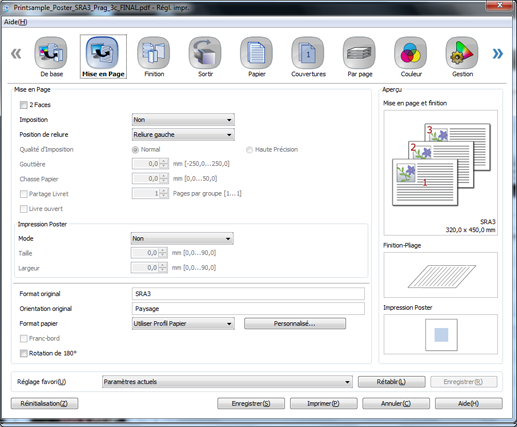Image resolution: width=517 pixels, height=427 pixels.
Task: Switch to the Papier settings icon
Action: 256,53
